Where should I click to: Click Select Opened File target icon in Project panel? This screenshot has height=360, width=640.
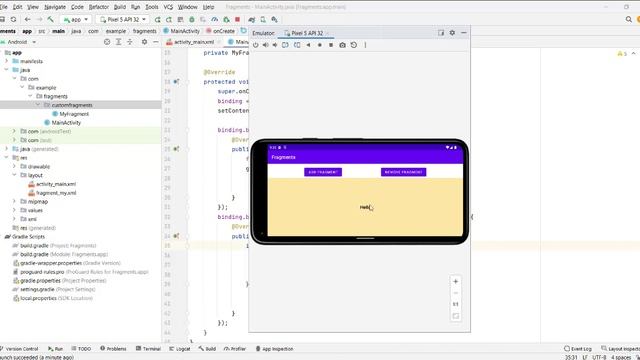pyautogui.click(x=107, y=42)
